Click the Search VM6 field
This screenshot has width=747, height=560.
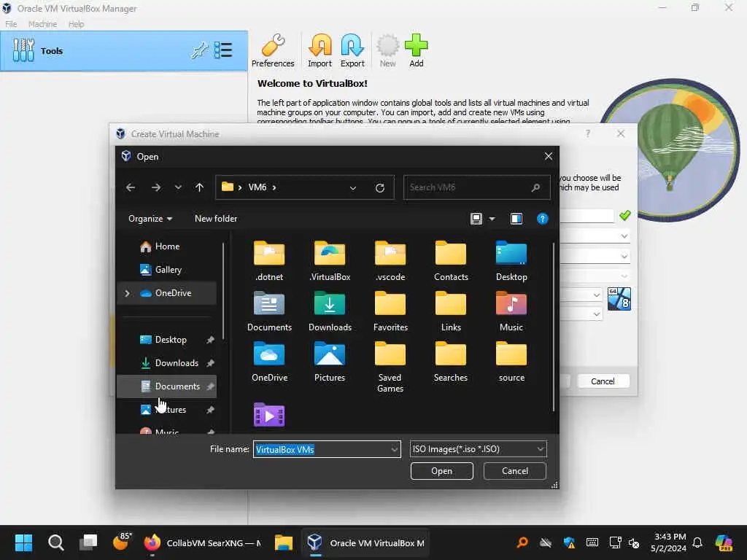476,187
